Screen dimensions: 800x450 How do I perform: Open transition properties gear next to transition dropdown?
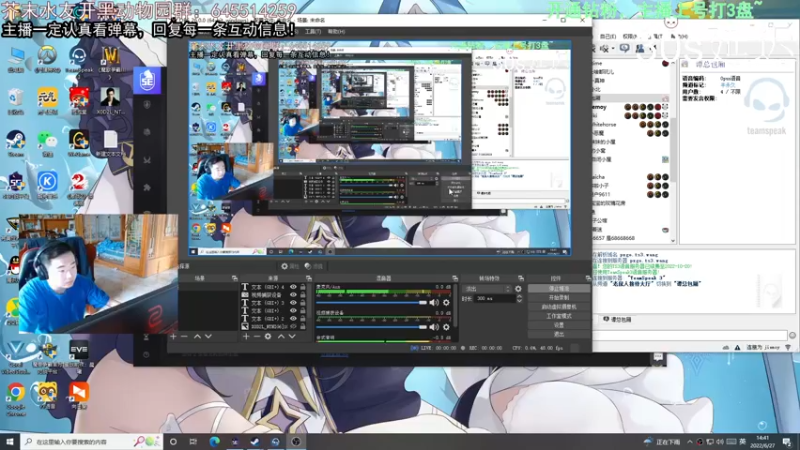518,289
